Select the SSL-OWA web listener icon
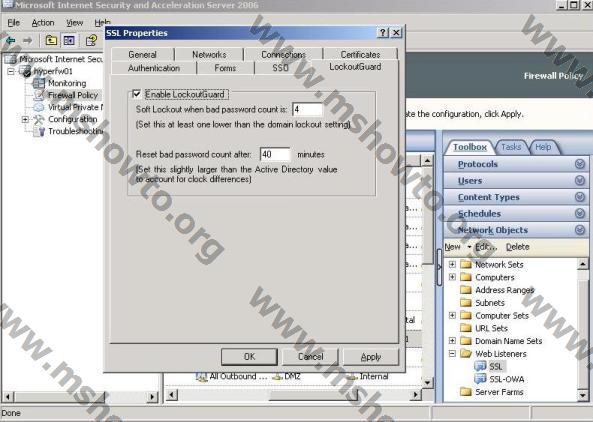The image size is (593, 422). 480,379
